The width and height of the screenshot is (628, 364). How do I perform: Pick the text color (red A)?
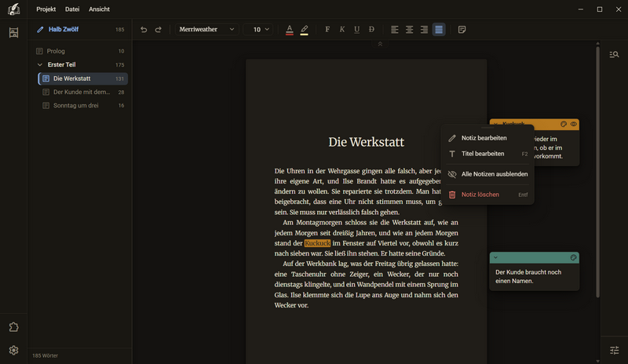289,29
